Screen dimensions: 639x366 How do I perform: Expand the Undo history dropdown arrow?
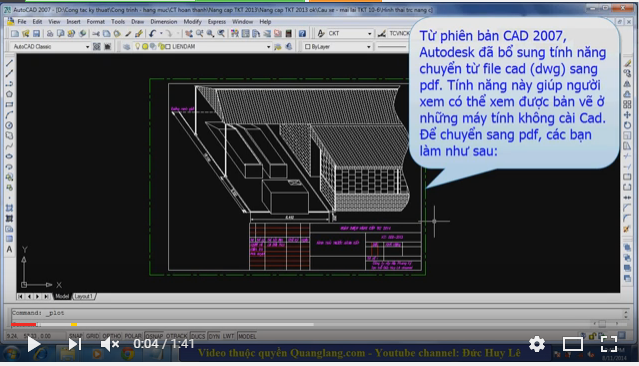161,33
